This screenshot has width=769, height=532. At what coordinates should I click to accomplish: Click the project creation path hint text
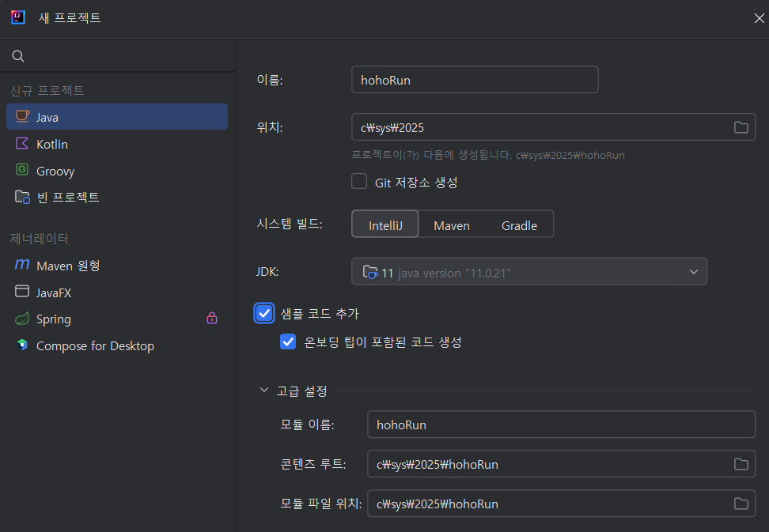point(488,155)
